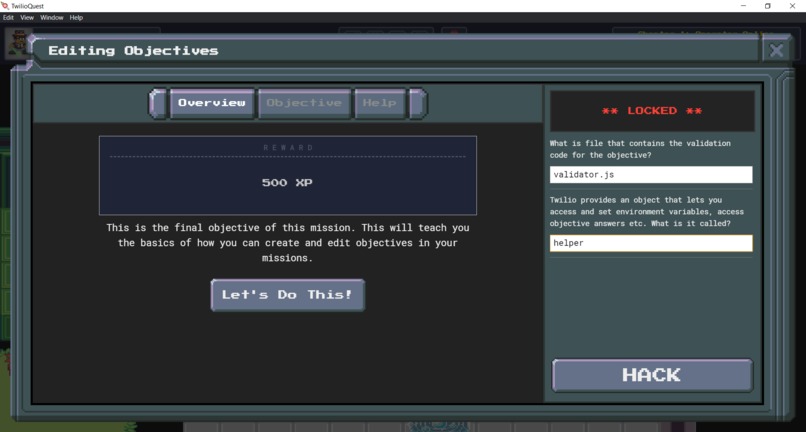Viewport: 806px width, 432px height.
Task: Open the Edit menu
Action: tap(8, 17)
